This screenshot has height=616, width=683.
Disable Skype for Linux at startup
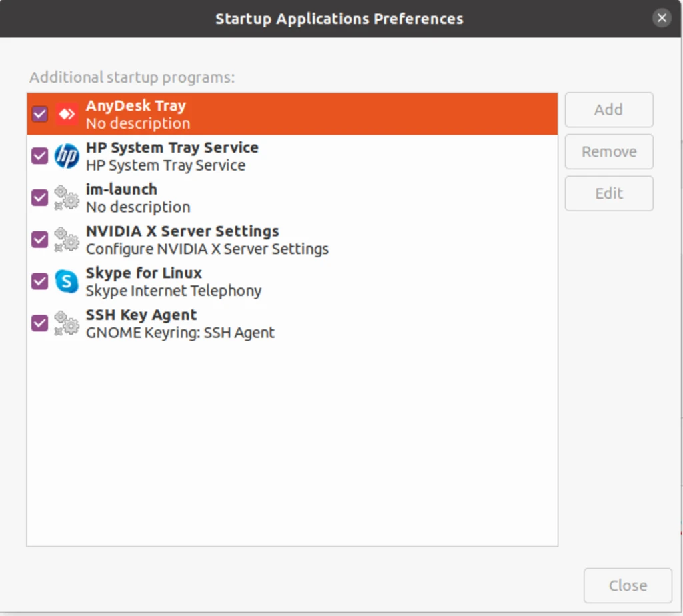point(40,282)
